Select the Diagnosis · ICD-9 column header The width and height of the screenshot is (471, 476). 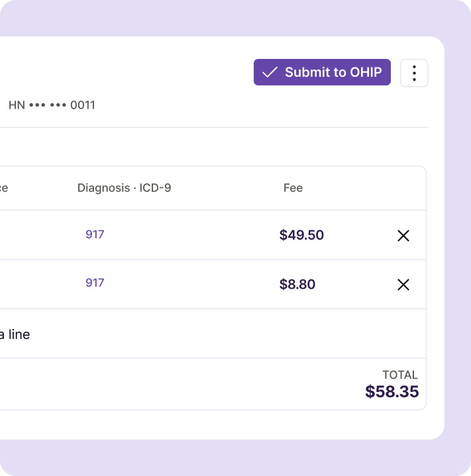coord(124,188)
